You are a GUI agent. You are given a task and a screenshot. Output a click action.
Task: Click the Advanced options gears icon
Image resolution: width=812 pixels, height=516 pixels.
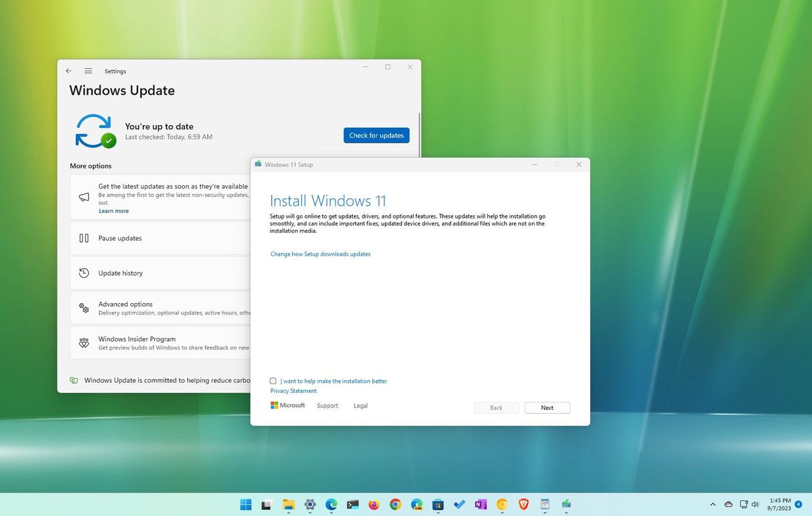[84, 308]
